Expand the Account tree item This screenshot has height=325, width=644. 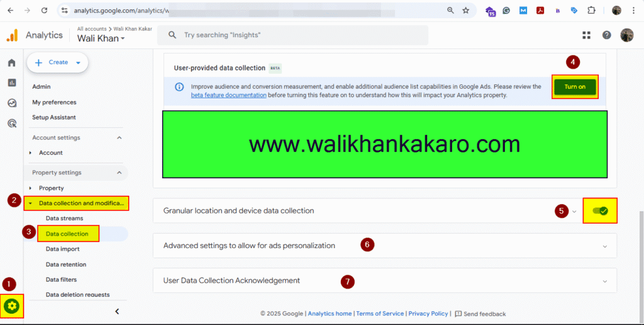click(x=30, y=152)
